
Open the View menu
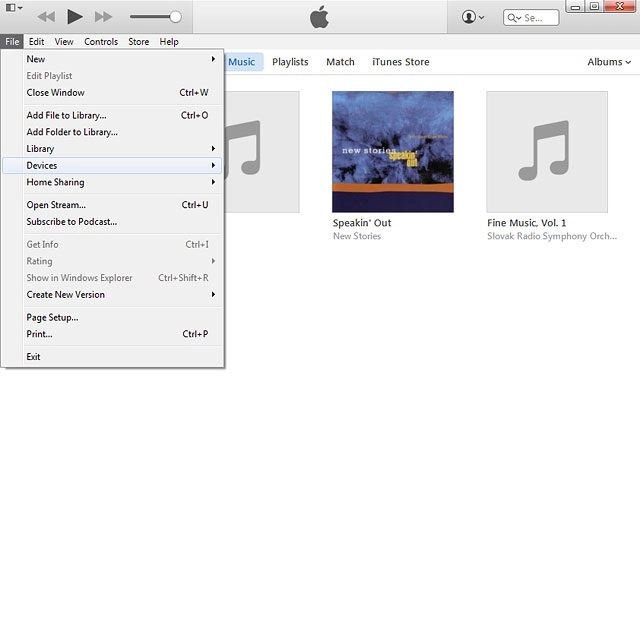pos(64,42)
